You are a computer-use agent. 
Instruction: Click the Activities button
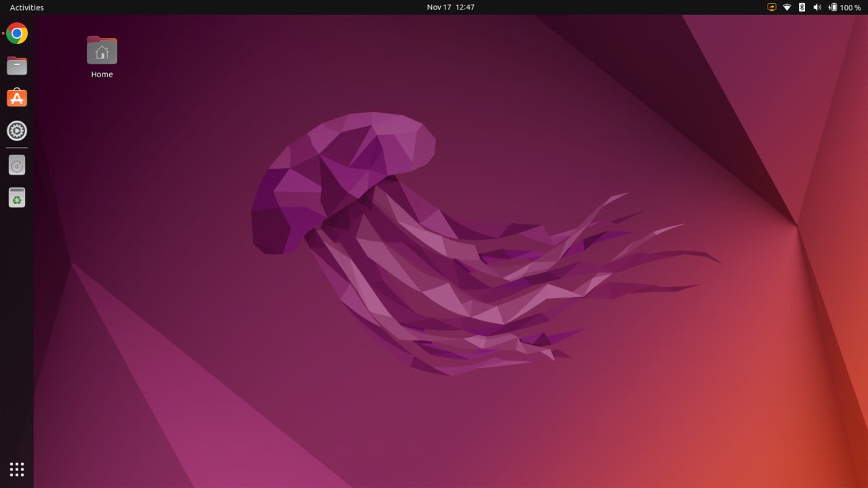26,7
